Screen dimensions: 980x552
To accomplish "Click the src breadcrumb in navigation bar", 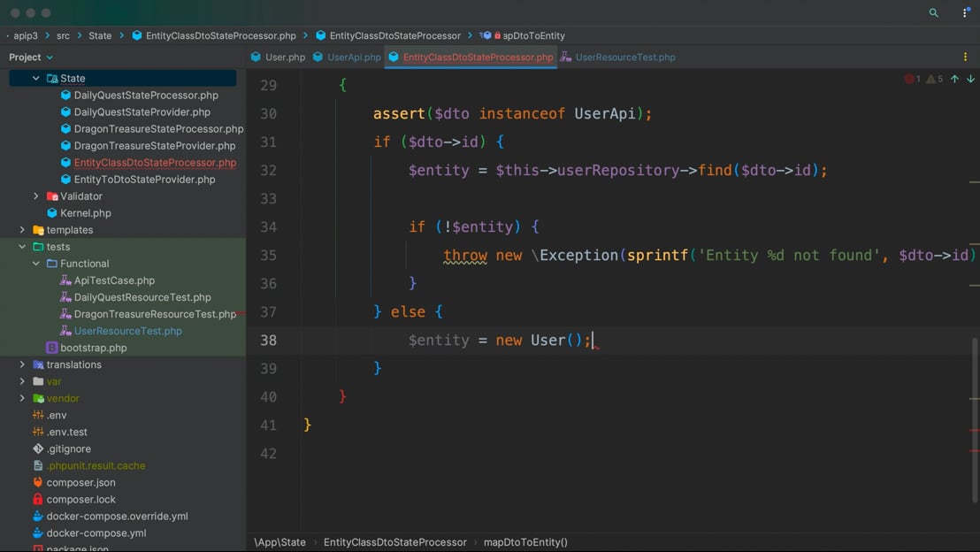I will pyautogui.click(x=63, y=35).
